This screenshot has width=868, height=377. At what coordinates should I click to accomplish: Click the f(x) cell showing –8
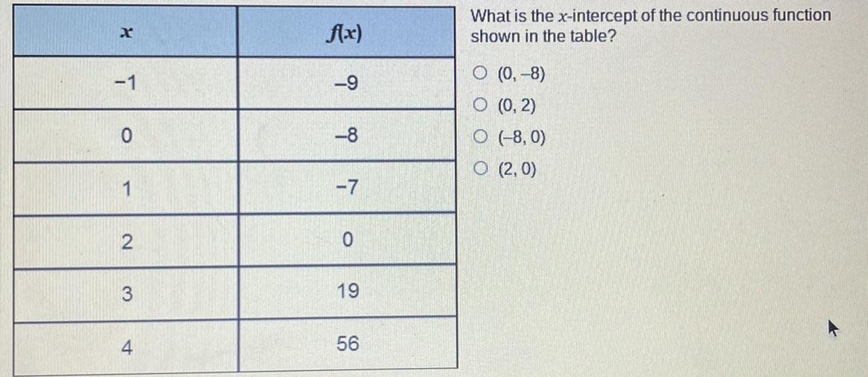(x=347, y=136)
